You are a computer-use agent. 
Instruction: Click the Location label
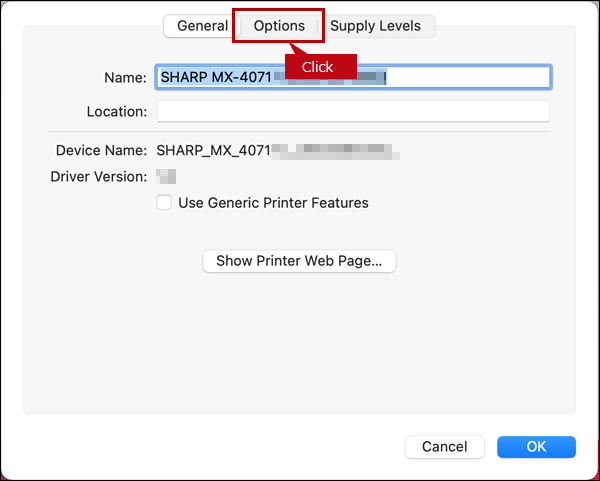click(117, 112)
